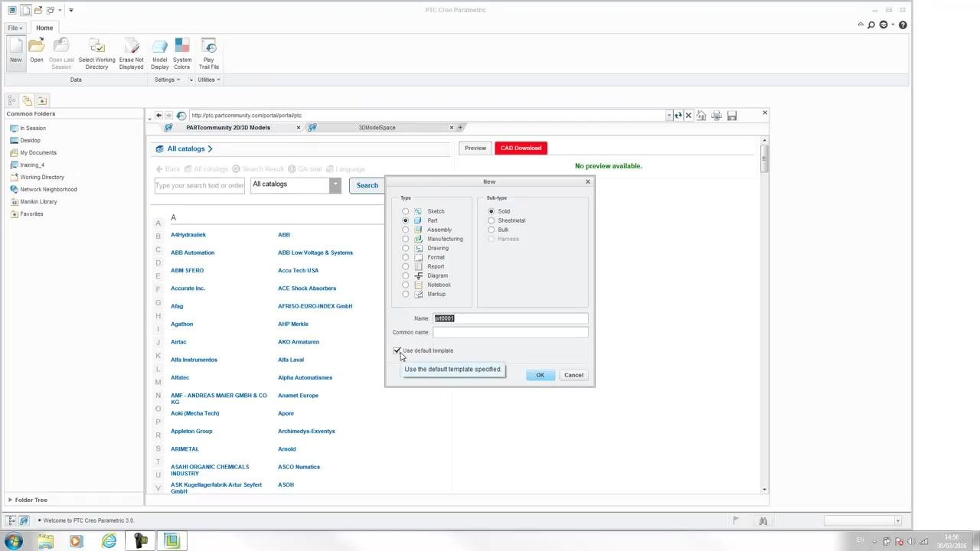Click browser back arrow icon
The width and height of the screenshot is (980, 551).
(x=158, y=116)
